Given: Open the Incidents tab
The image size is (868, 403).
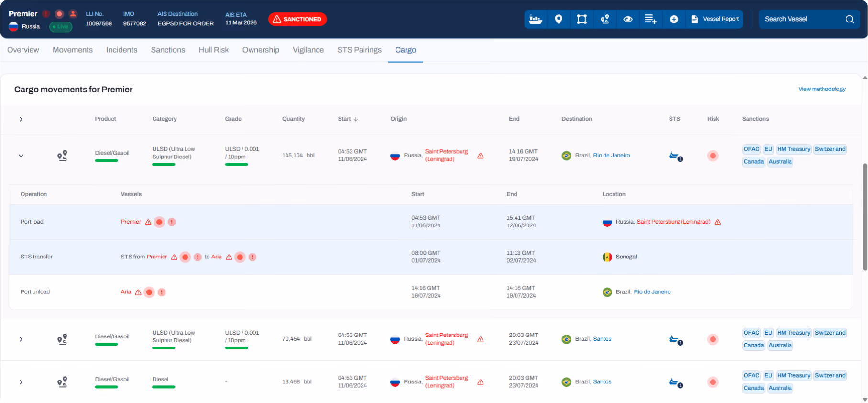Looking at the screenshot, I should pos(121,50).
